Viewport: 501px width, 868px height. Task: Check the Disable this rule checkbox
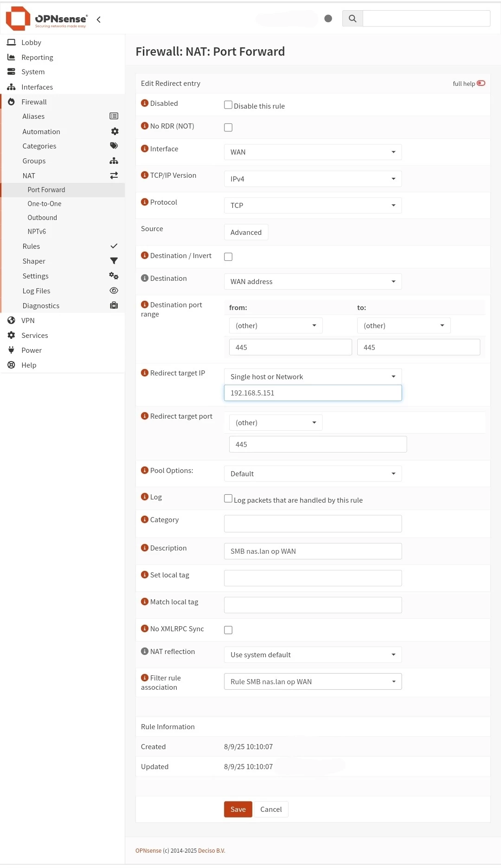pyautogui.click(x=228, y=105)
